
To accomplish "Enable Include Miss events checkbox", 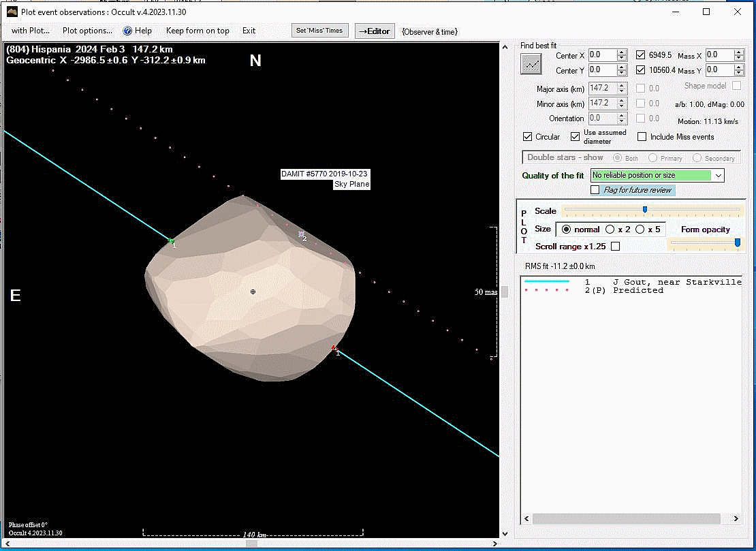I will click(642, 136).
